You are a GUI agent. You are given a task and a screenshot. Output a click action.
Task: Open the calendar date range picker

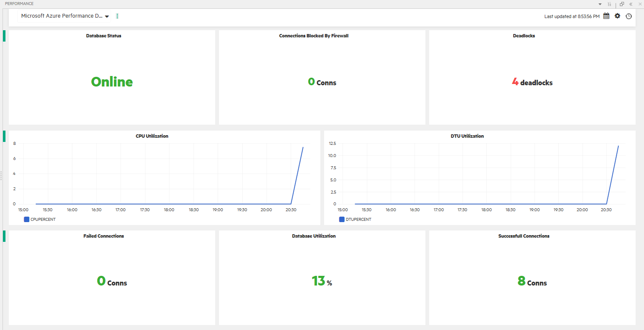pos(606,16)
